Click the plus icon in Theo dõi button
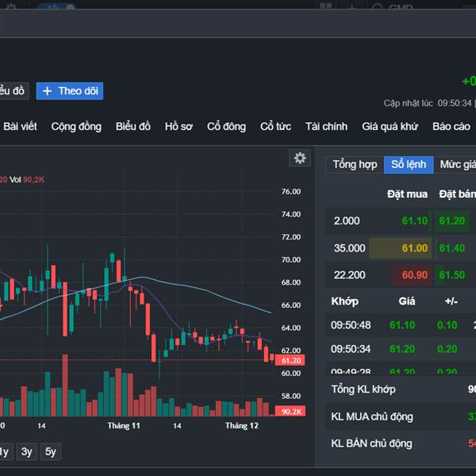The width and height of the screenshot is (476, 476). 48,91
